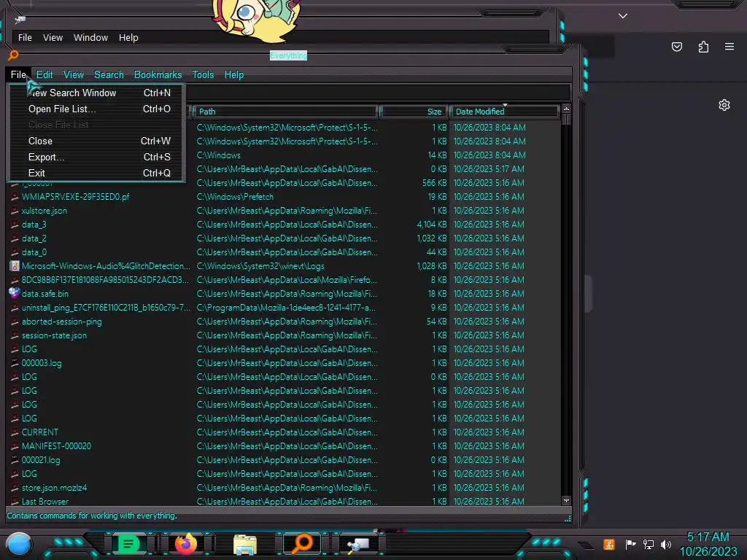Click the Start orb on the taskbar
Viewport: 747px width, 560px height.
[19, 544]
